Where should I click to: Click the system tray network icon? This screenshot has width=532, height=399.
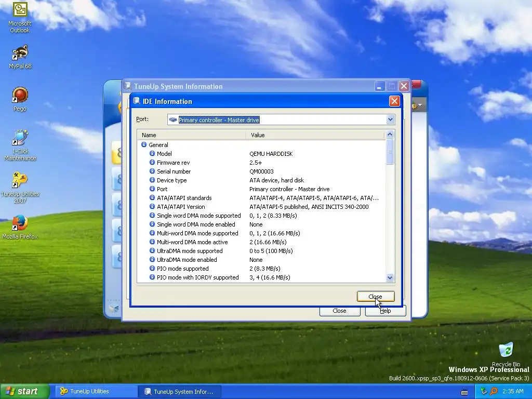click(x=484, y=391)
